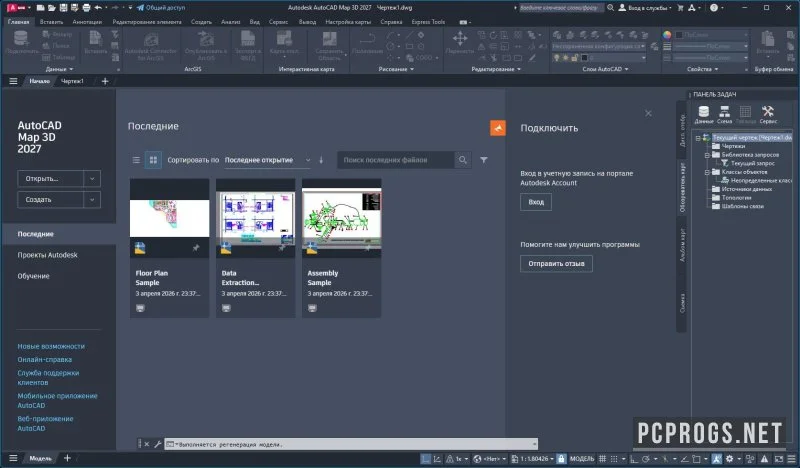Open the dropdown arrow next to Создать
Viewport: 800px width, 468px height.
(x=92, y=200)
